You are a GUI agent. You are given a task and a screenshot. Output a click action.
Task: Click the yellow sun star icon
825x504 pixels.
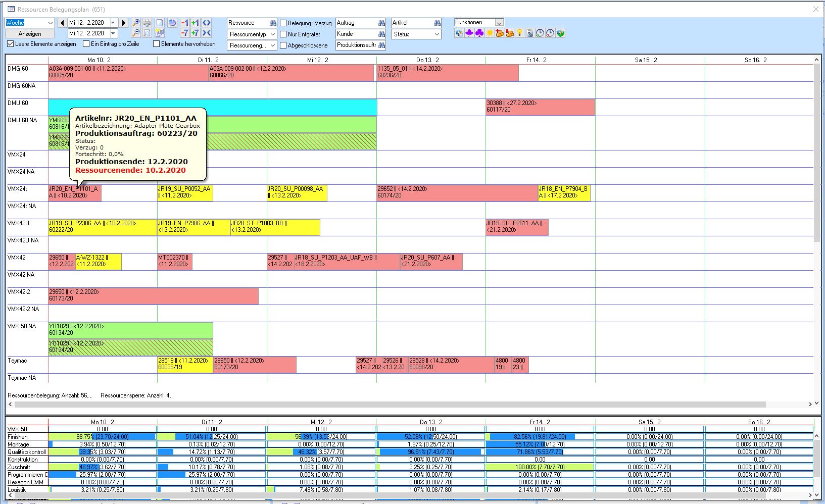[x=489, y=33]
